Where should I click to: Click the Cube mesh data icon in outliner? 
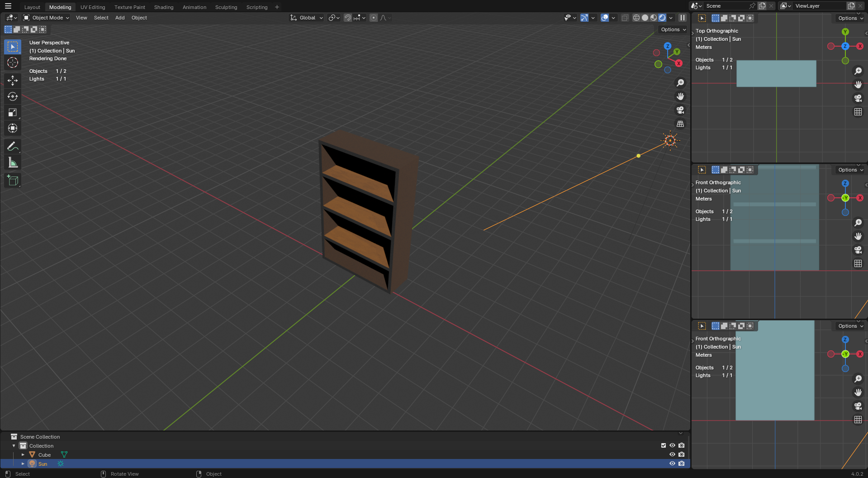click(x=64, y=454)
